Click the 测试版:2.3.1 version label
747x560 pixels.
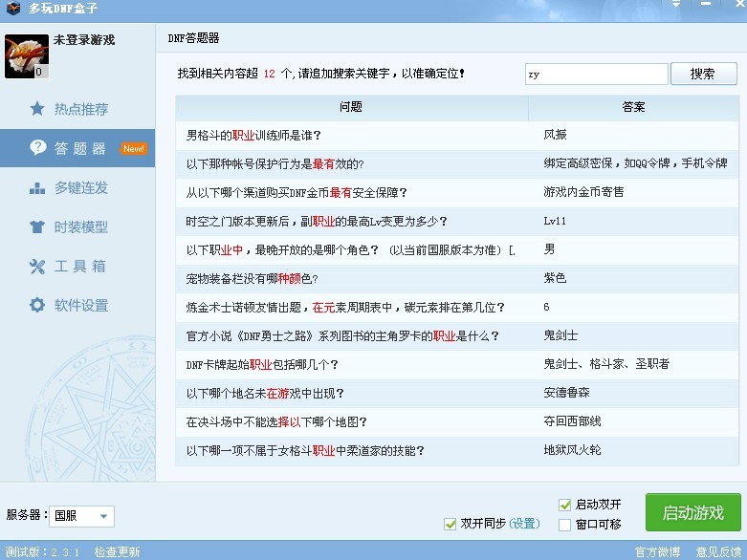(42, 552)
